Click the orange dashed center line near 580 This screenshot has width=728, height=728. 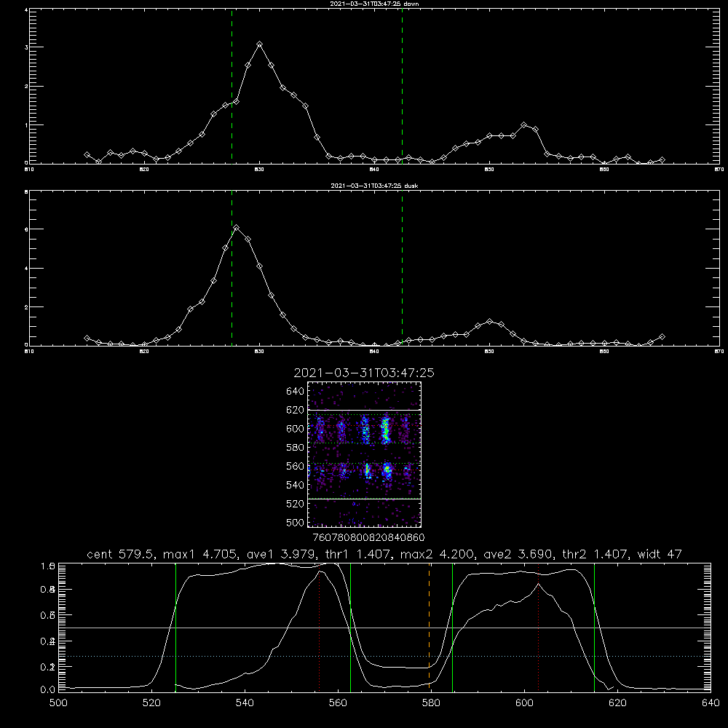[x=429, y=627]
